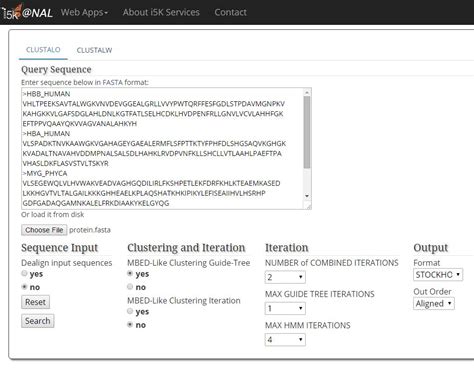Screen dimensions: 474x369
Task: Select yes for Dealign input sequences
Action: click(x=24, y=273)
